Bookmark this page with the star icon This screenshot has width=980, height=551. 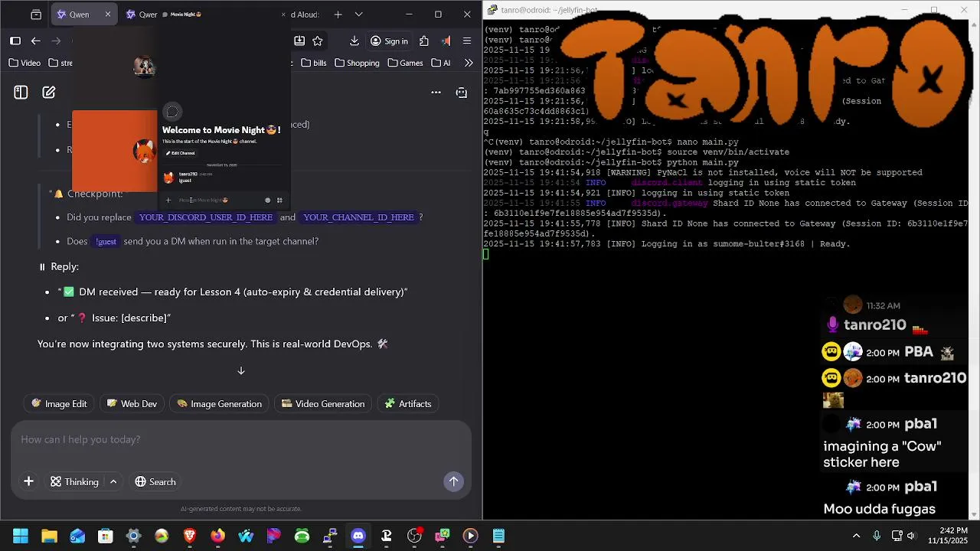[318, 41]
